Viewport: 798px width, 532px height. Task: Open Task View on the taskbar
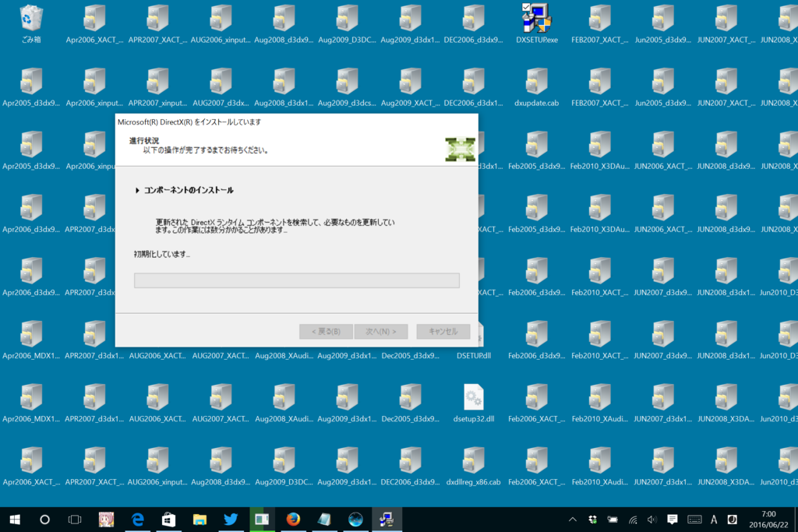pos(75,520)
